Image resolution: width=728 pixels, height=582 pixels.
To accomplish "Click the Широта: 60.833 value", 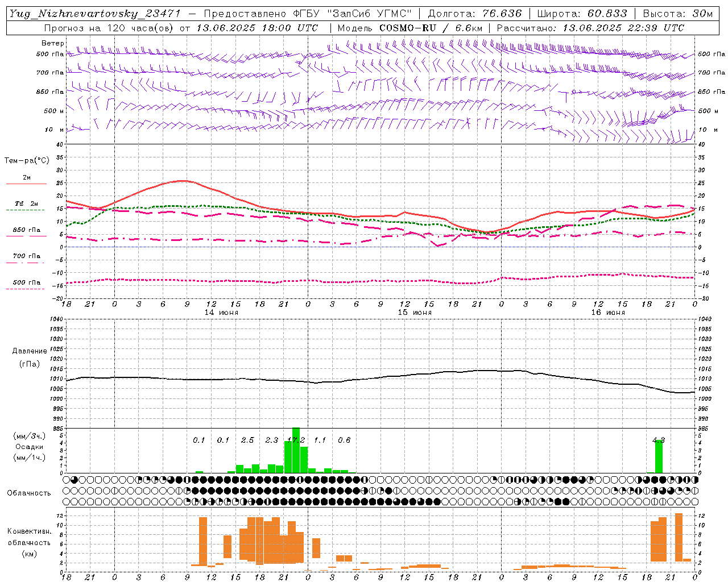I will click(582, 14).
